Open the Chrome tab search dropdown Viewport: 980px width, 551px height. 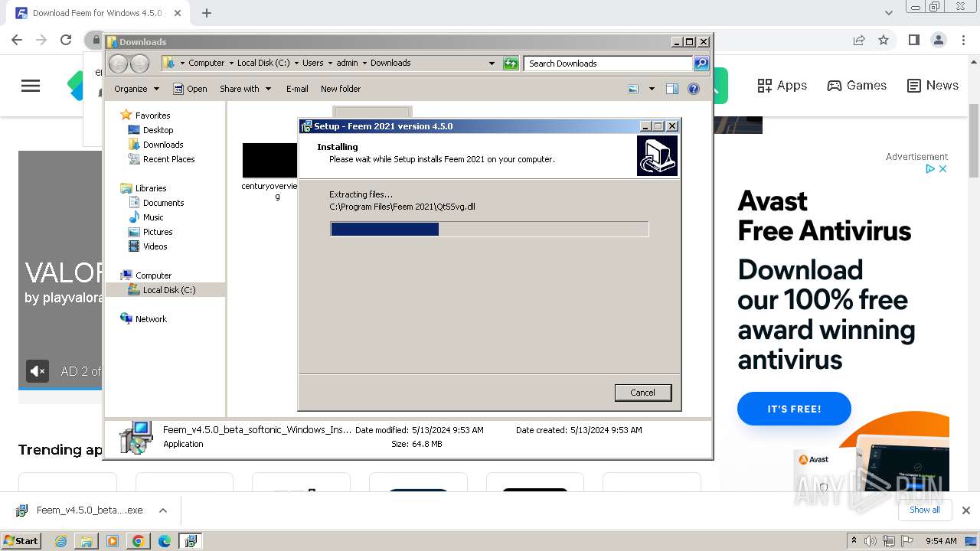[x=888, y=13]
